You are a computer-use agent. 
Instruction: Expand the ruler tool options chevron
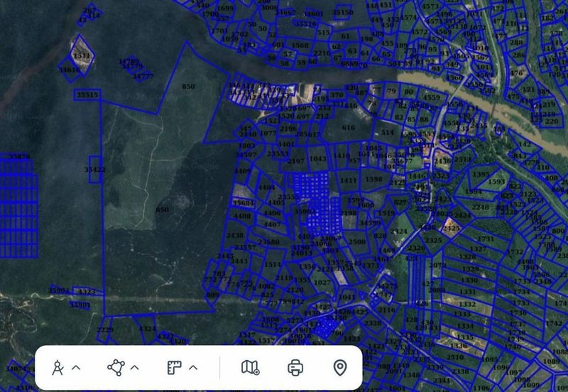[x=193, y=367]
